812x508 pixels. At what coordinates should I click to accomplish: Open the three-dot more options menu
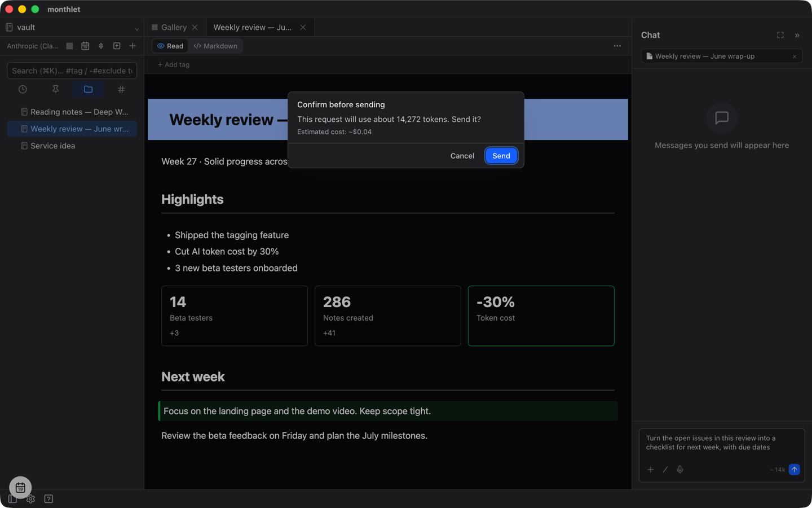(x=617, y=46)
